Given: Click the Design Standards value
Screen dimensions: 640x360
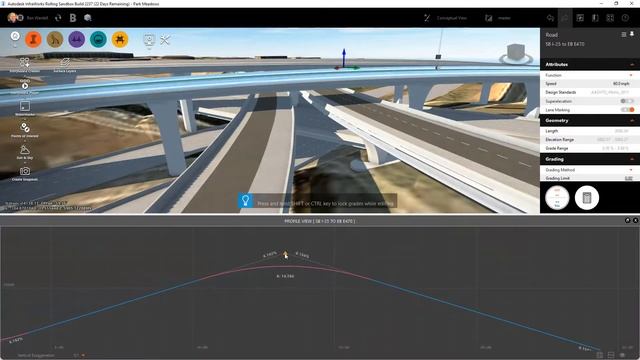Looking at the screenshot, I should [x=610, y=93].
